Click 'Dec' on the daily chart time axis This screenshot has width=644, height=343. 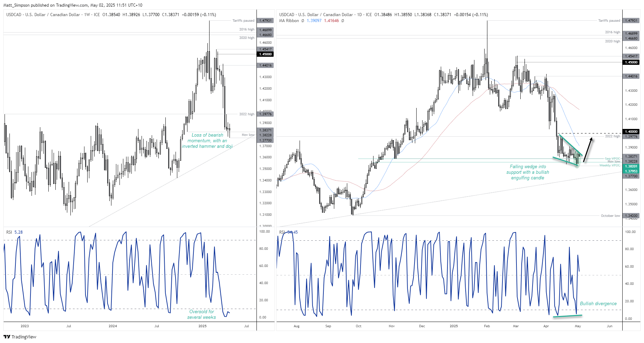tap(422, 326)
